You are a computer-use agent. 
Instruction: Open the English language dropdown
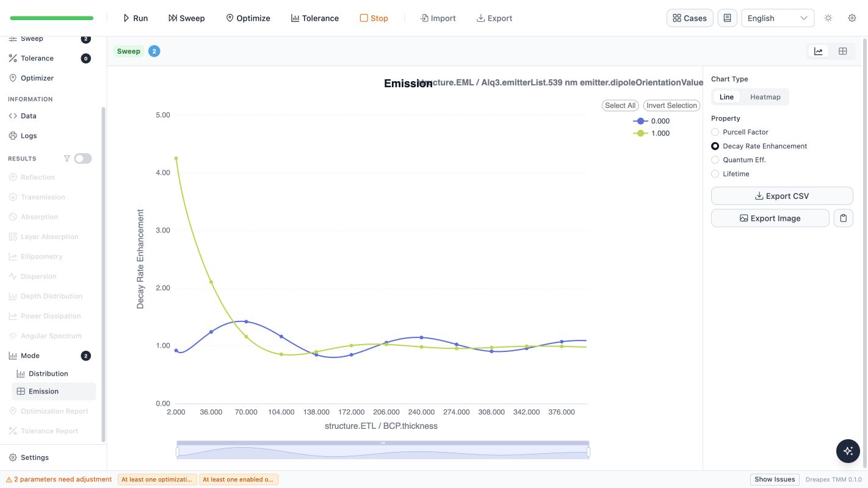[778, 18]
